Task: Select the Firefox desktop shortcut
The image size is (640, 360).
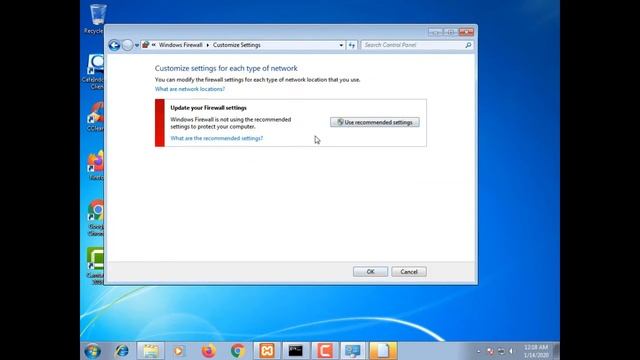Action: tap(96, 165)
